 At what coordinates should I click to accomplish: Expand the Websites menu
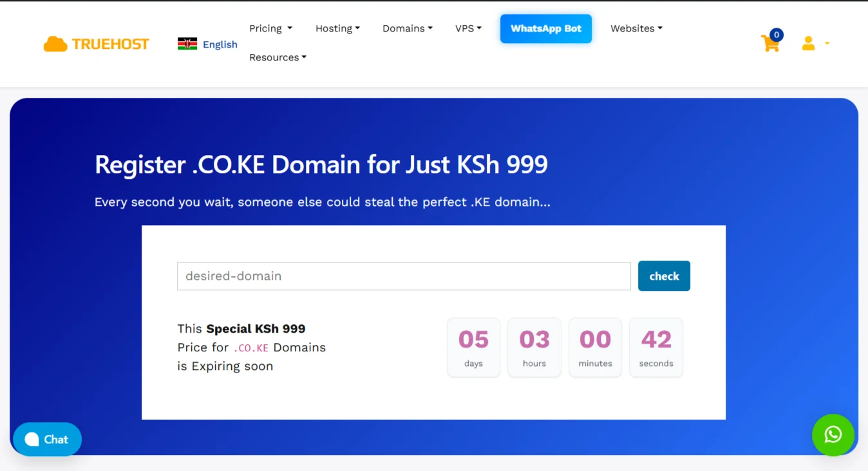pos(636,28)
